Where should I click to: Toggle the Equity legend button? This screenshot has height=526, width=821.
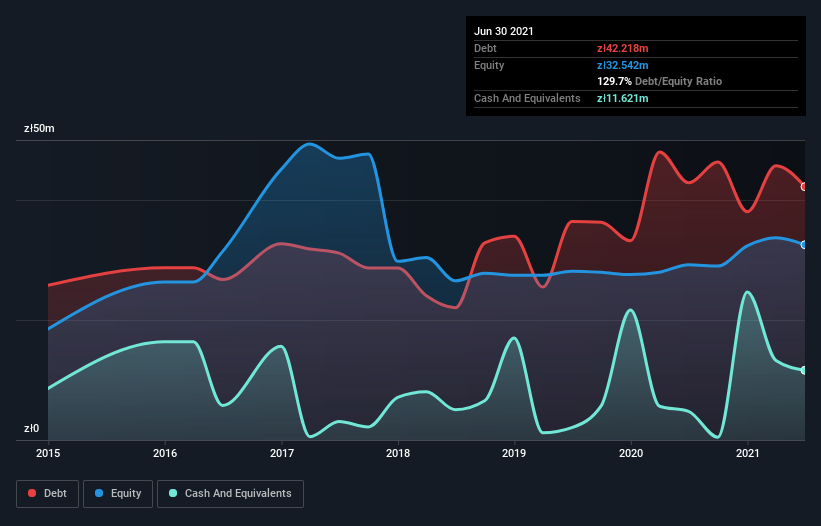point(118,494)
